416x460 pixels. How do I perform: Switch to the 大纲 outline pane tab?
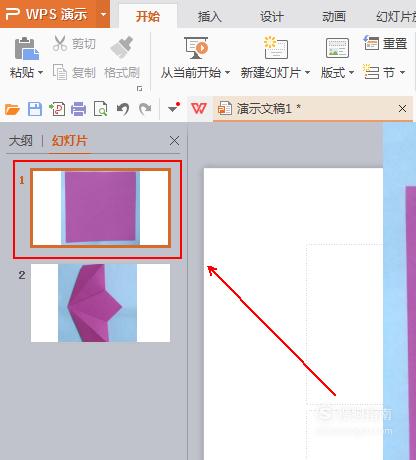tap(21, 141)
